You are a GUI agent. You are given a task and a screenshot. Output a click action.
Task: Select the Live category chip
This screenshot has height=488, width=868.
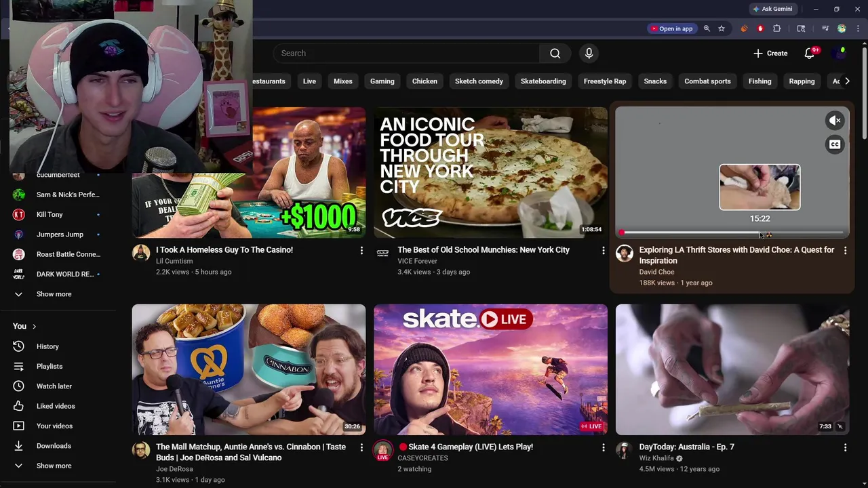pyautogui.click(x=309, y=81)
